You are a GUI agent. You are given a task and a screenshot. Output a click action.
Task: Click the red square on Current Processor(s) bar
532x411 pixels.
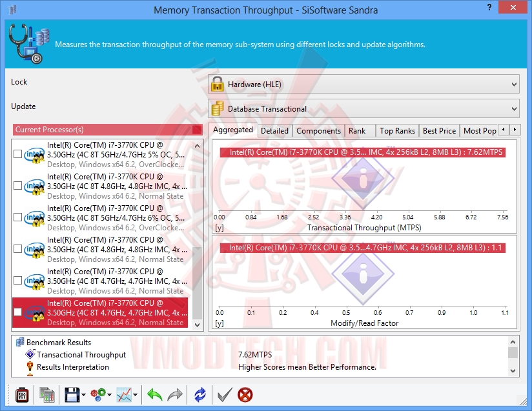click(x=197, y=130)
